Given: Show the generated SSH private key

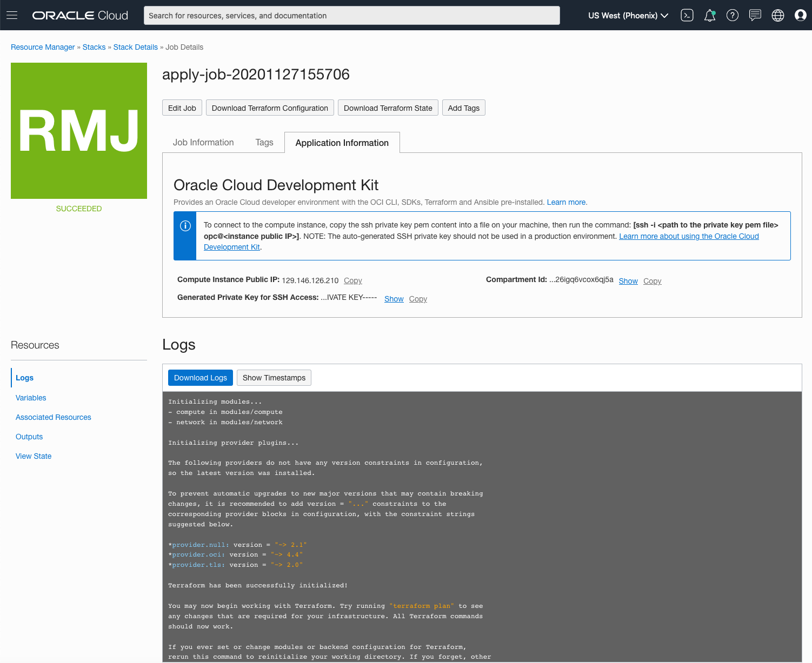Looking at the screenshot, I should [x=394, y=299].
